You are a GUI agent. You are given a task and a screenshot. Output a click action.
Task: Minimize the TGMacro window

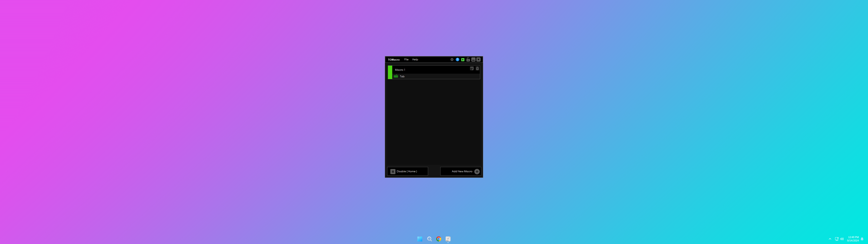coord(473,60)
